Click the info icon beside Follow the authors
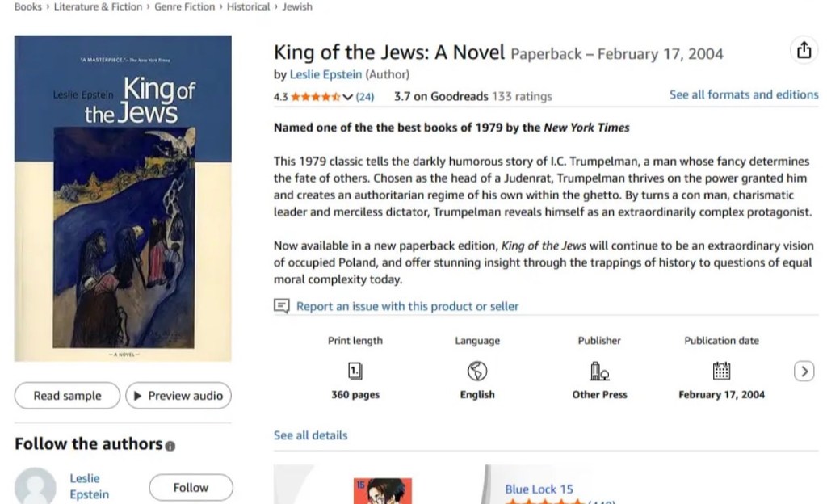 click(170, 446)
